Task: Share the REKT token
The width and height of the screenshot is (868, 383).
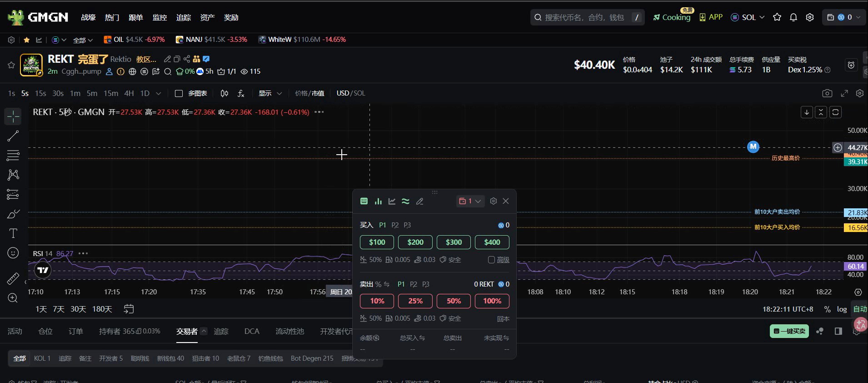Action: 187,59
